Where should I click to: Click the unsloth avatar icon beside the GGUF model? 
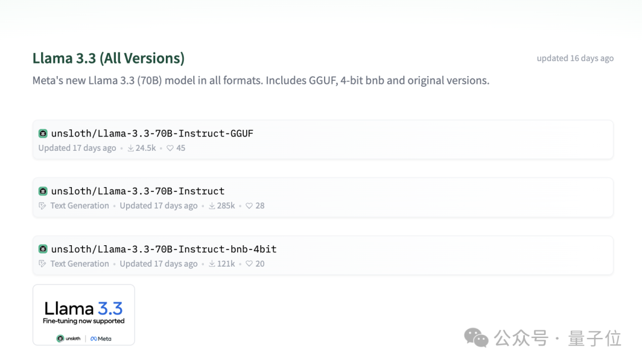point(43,134)
